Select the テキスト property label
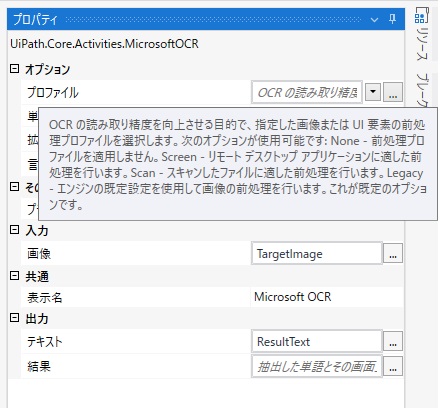Image resolution: width=440 pixels, height=408 pixels. 45,342
